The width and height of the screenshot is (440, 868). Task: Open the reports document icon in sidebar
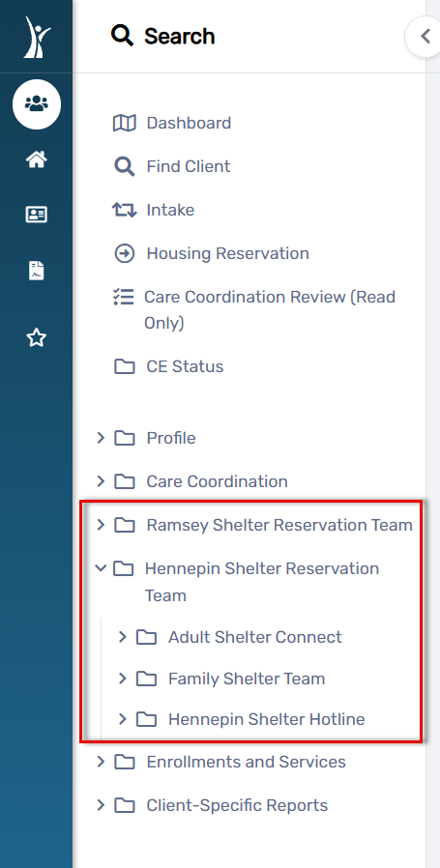coord(37,271)
